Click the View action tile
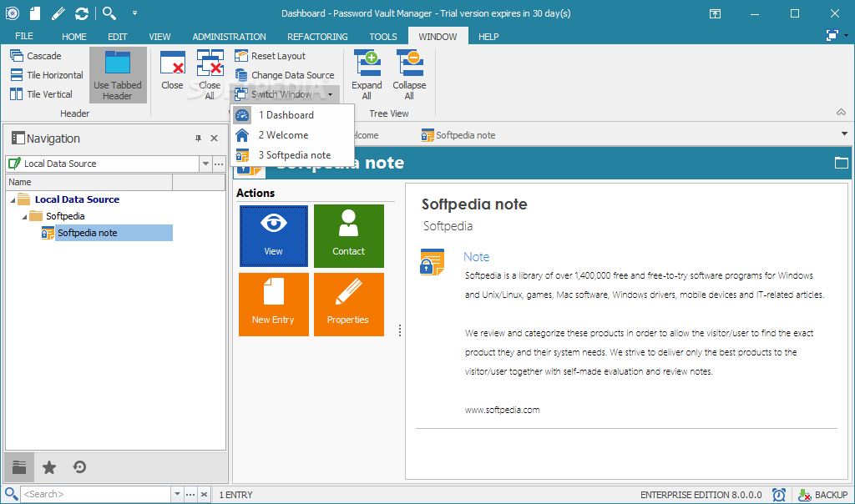855x504 pixels. click(274, 236)
